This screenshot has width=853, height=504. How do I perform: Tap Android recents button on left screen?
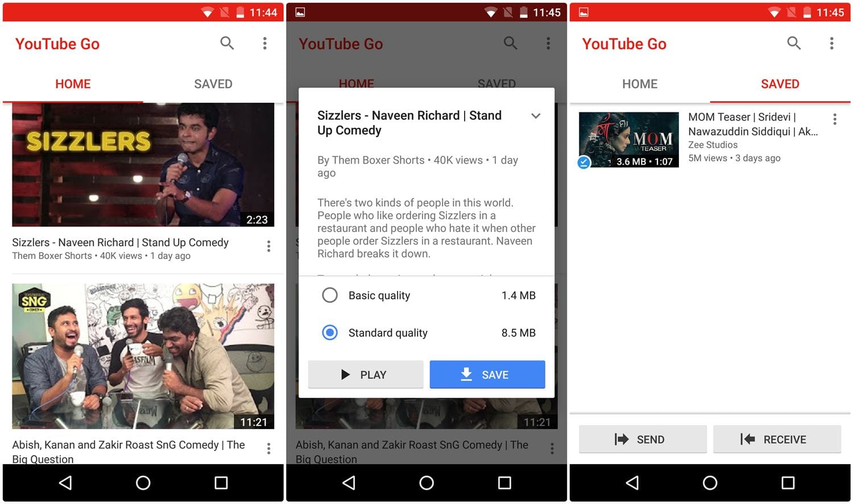coord(221,483)
